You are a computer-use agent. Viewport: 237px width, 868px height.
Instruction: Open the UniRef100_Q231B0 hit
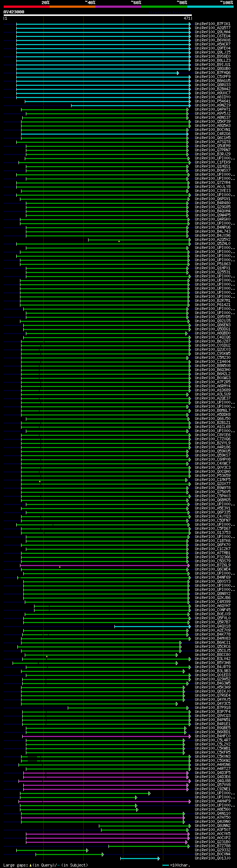(213, 842)
